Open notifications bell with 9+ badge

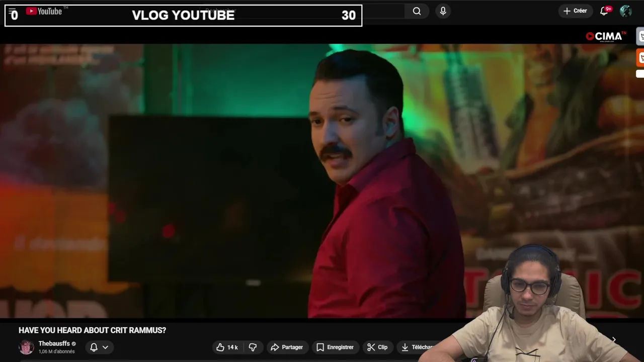[x=605, y=11]
